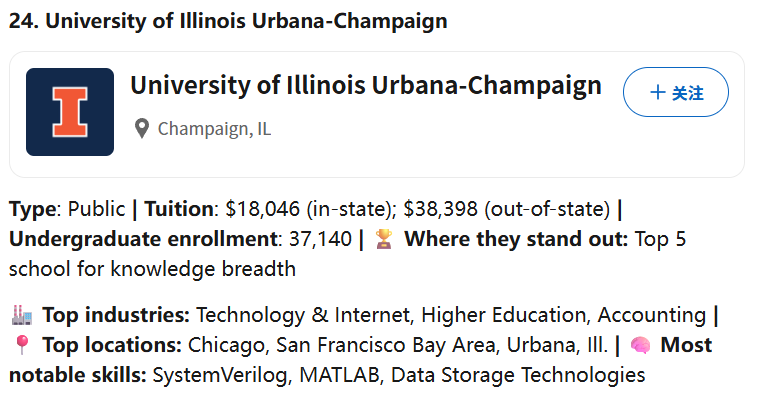This screenshot has height=400, width=758.
Task: Click the SystemVerilog skill text
Action: (220, 375)
